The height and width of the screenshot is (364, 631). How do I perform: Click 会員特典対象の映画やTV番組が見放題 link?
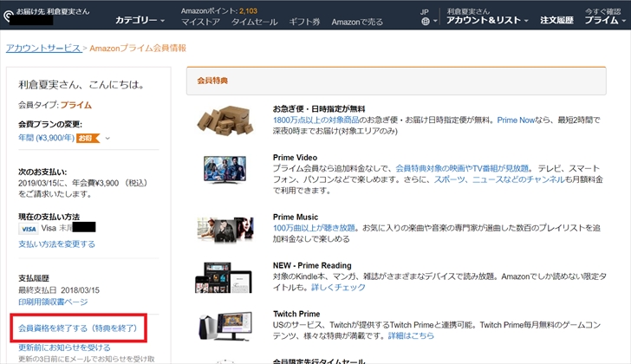coord(462,168)
